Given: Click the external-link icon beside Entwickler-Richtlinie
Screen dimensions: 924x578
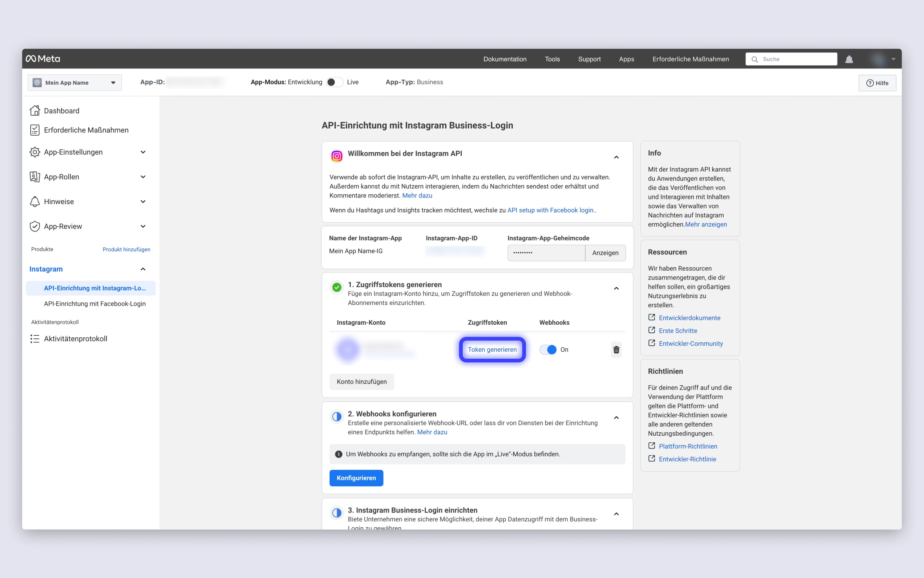Looking at the screenshot, I should coord(652,458).
